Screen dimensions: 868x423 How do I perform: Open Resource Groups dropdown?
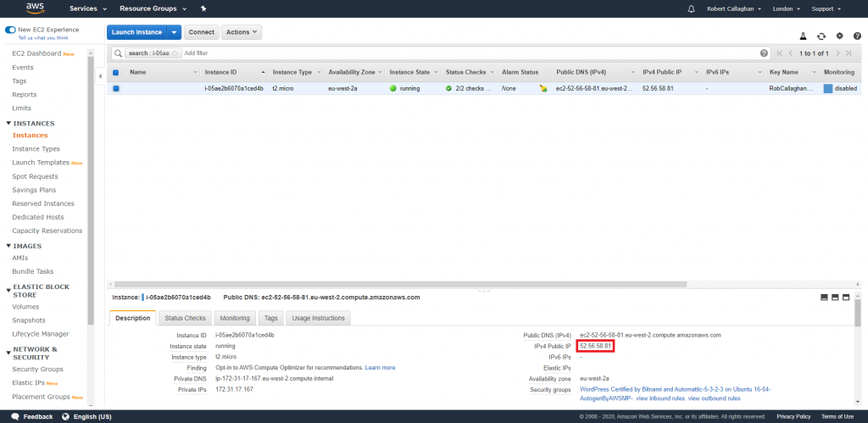153,8
